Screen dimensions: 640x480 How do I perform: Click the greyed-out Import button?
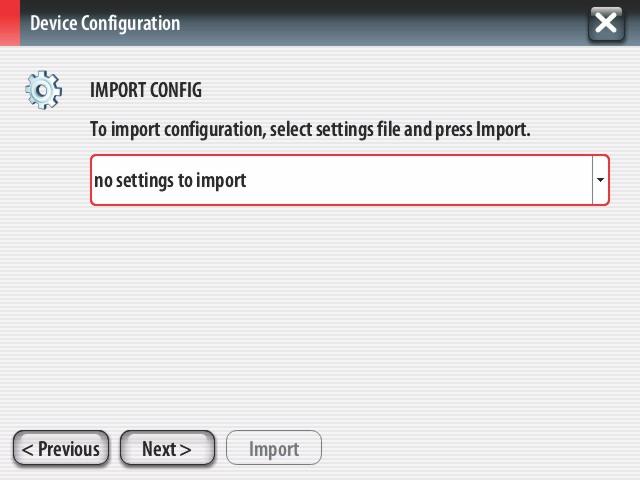[x=274, y=448]
